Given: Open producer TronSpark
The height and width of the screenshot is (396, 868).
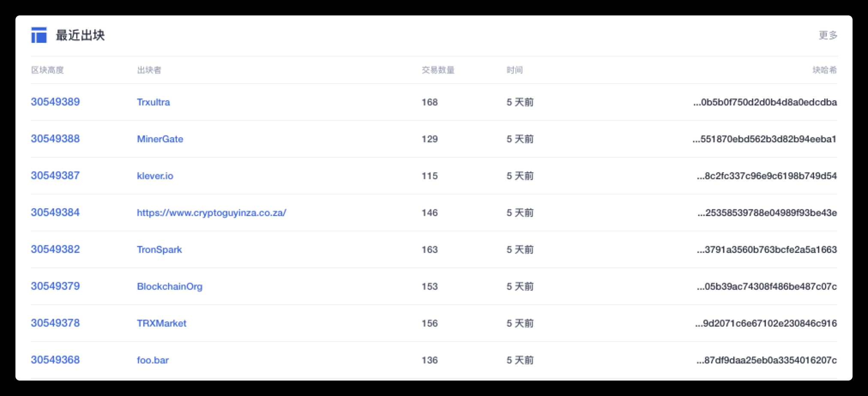Looking at the screenshot, I should pyautogui.click(x=160, y=249).
